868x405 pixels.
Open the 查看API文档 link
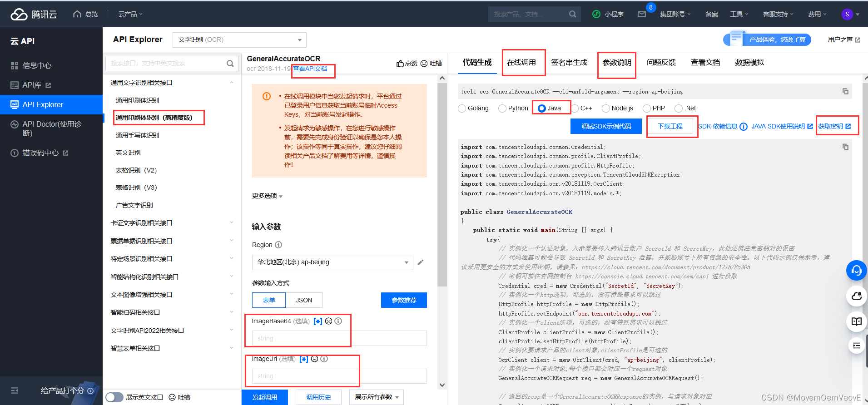tap(310, 69)
